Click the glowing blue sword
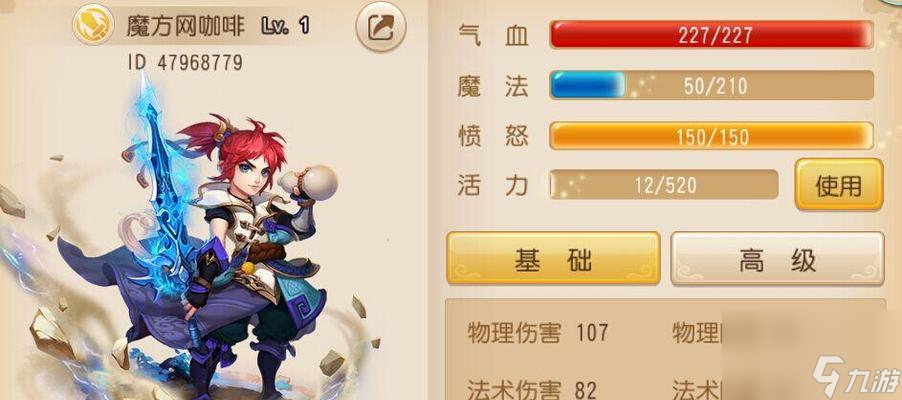The height and width of the screenshot is (400, 902). (x=163, y=190)
